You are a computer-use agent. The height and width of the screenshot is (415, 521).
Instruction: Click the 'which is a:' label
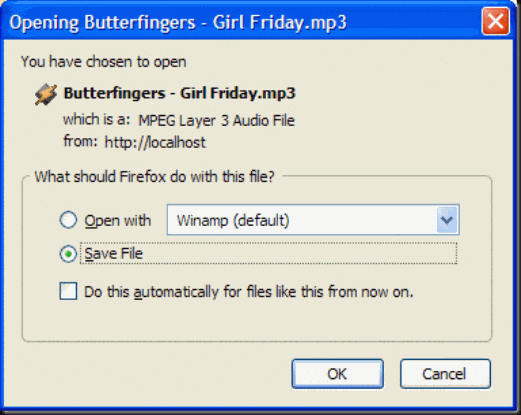[97, 119]
